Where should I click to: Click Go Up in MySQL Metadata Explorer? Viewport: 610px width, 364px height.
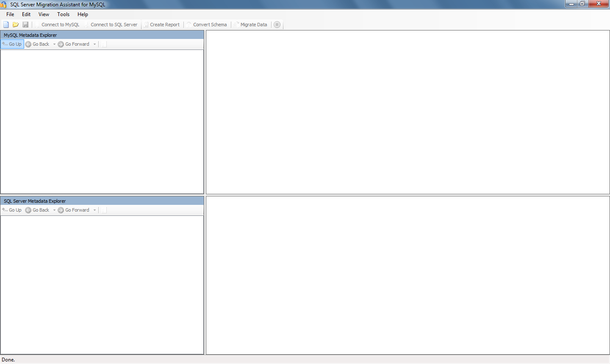click(x=12, y=44)
